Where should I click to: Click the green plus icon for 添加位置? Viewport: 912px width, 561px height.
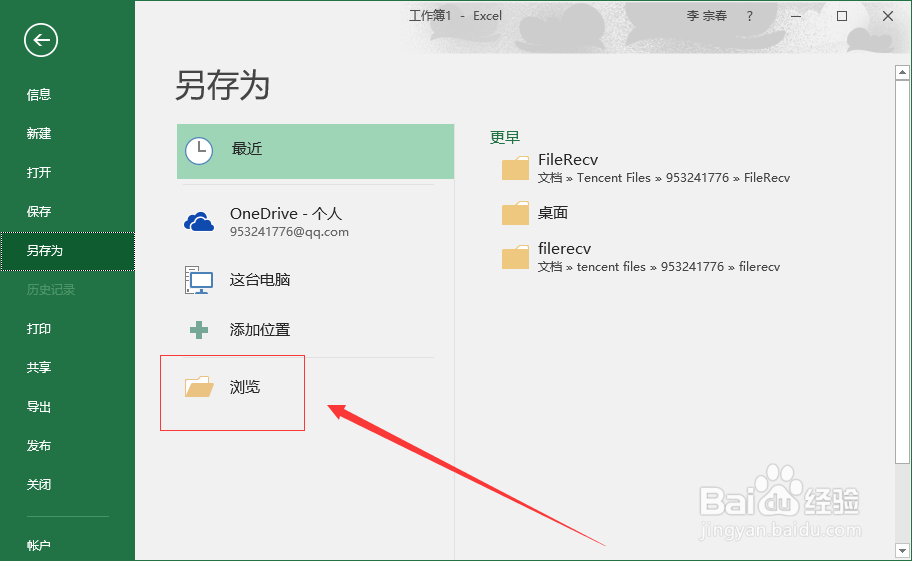199,330
